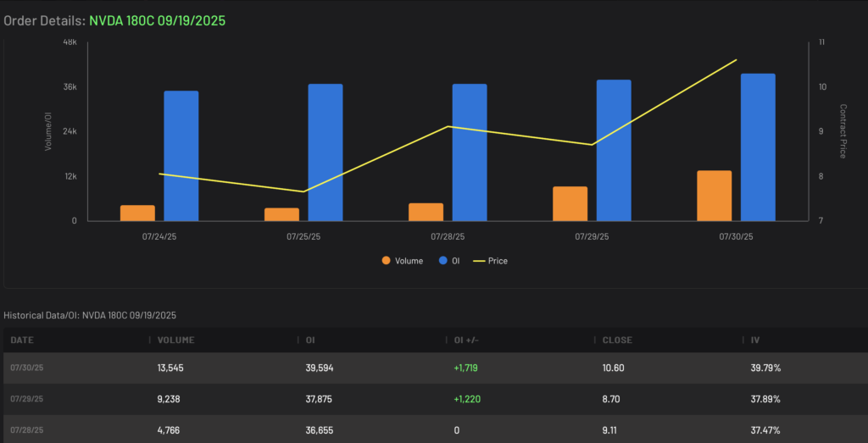Click the green OI change +1,719

click(465, 368)
